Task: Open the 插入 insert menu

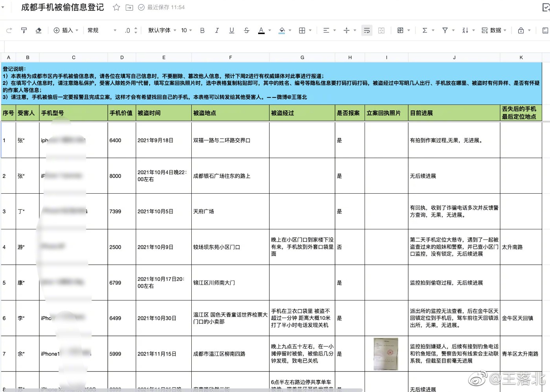Action: pos(66,30)
